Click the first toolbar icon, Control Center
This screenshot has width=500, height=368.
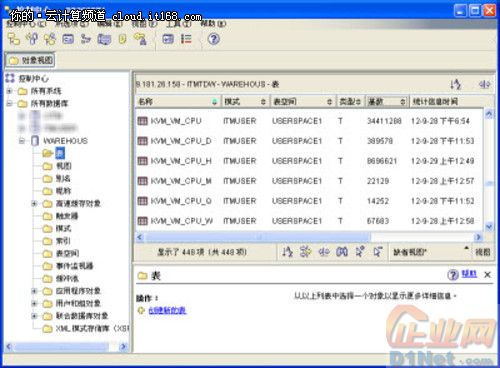coord(14,39)
